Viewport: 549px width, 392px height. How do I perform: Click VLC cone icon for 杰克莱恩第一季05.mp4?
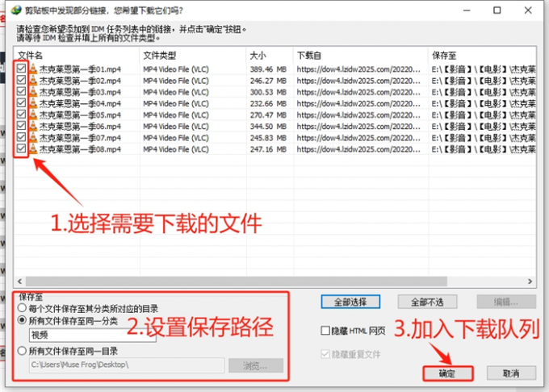[x=33, y=115]
